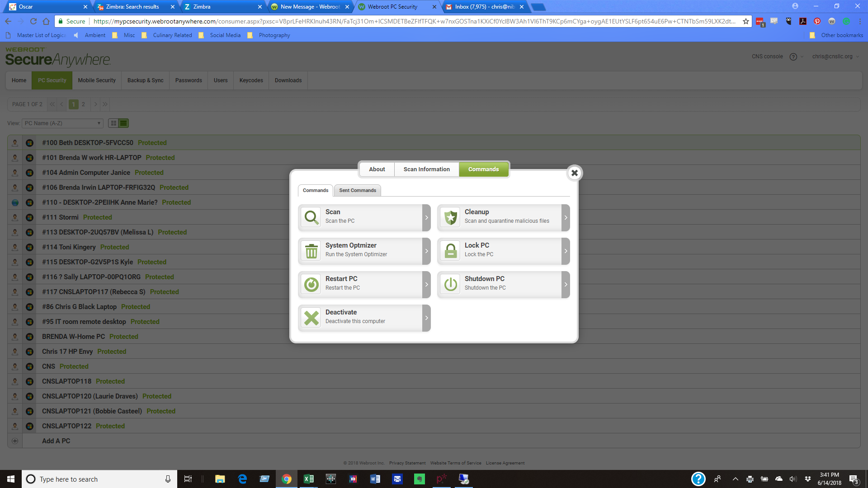Click the Deactivate X icon
This screenshot has height=488, width=868.
[x=311, y=318]
